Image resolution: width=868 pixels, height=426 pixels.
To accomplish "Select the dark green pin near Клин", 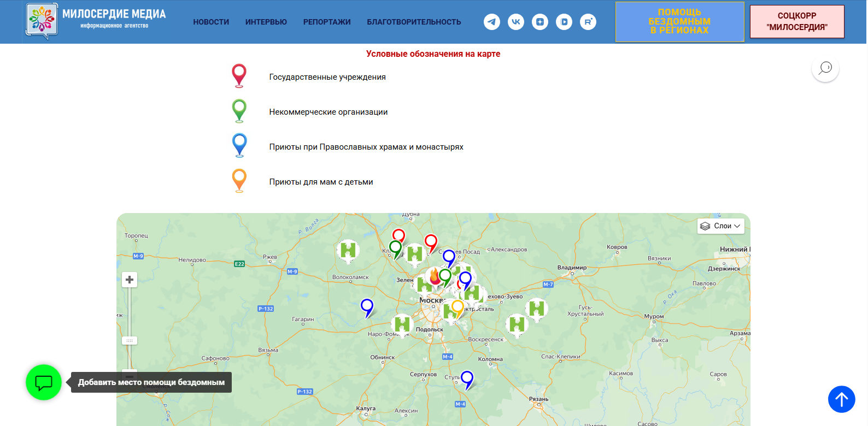I will tap(395, 250).
